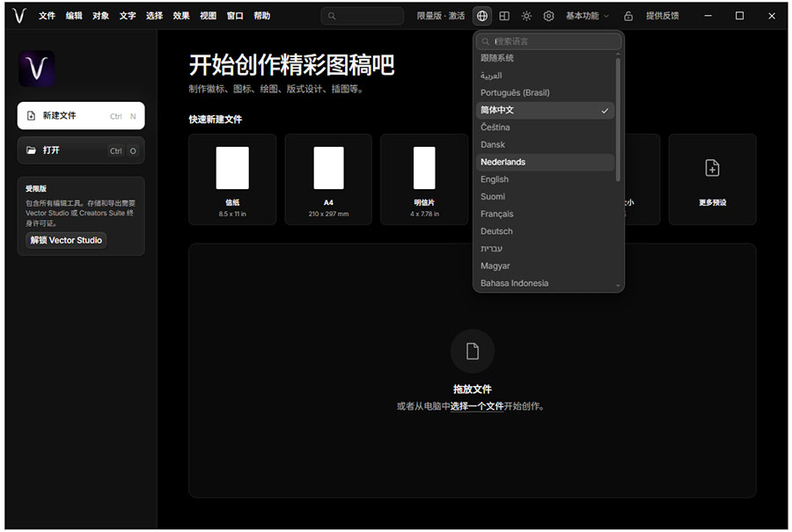
Task: Select the 信纸 8.5 x 11 in preset
Action: [x=232, y=179]
